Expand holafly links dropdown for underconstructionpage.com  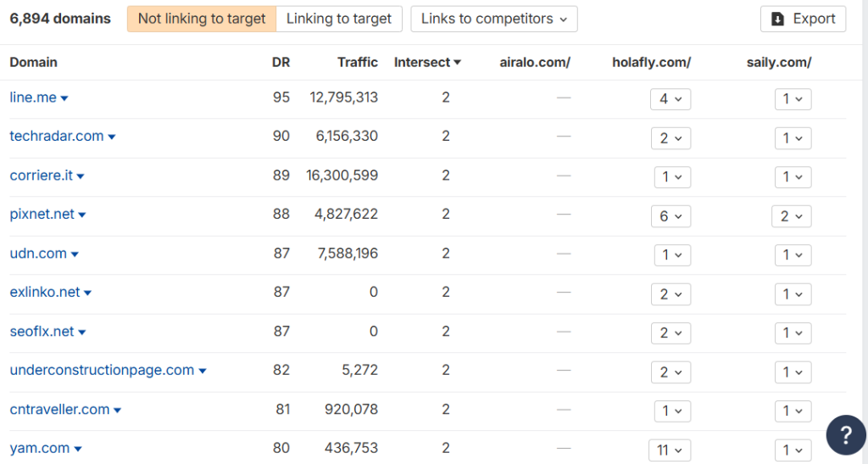pyautogui.click(x=670, y=372)
